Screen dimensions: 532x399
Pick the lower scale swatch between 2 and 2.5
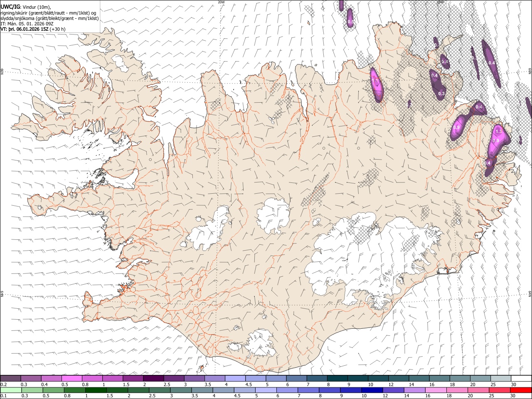coord(138,390)
